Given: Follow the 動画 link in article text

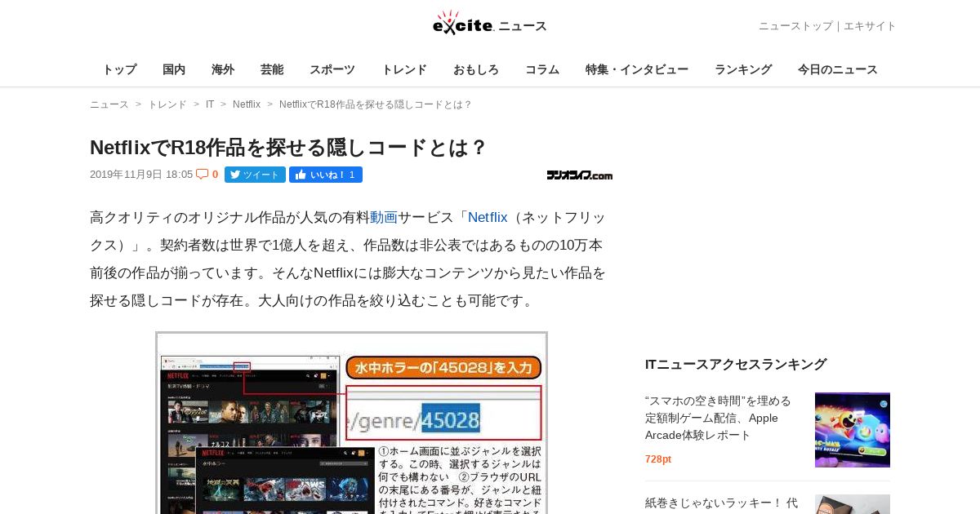Looking at the screenshot, I should tap(384, 217).
